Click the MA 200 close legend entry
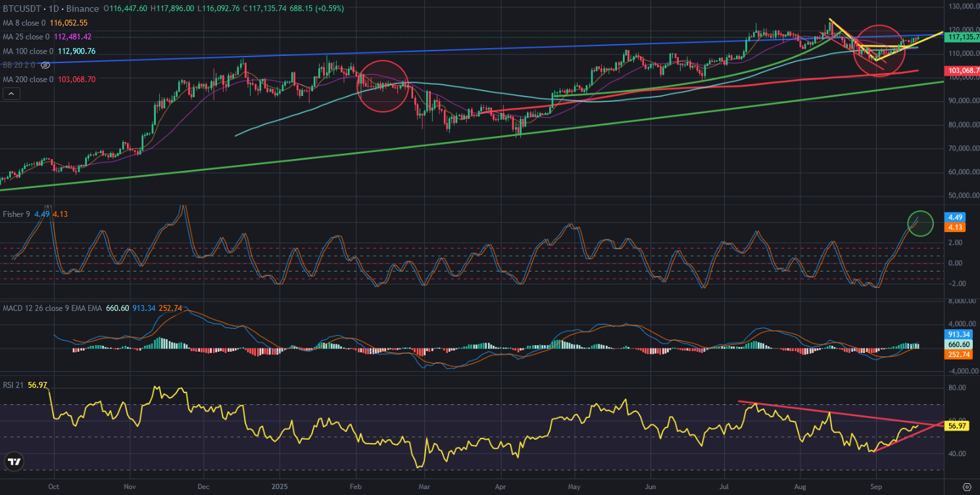The height and width of the screenshot is (495, 980). pyautogui.click(x=28, y=80)
